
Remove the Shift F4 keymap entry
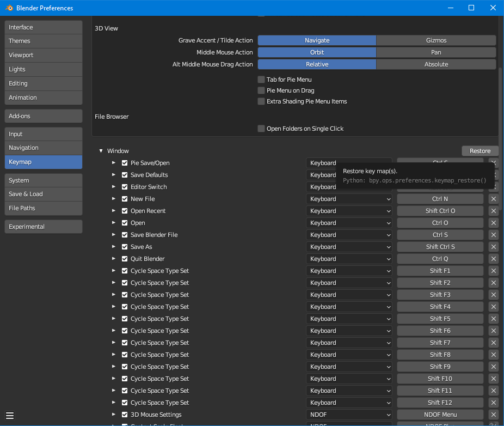pyautogui.click(x=494, y=307)
